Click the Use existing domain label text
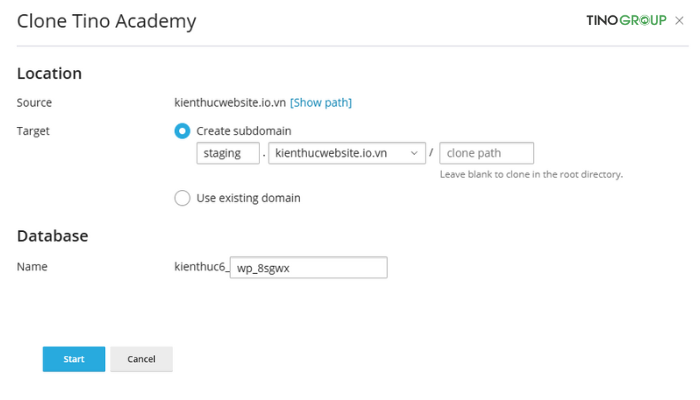The image size is (700, 400). [x=248, y=198]
